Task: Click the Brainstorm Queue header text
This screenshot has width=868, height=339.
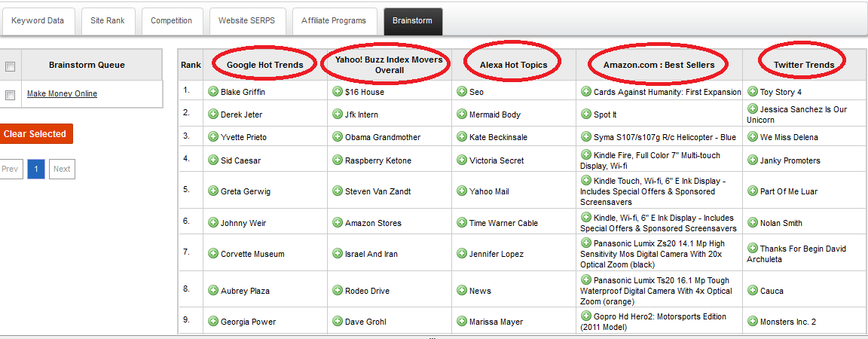Action: click(87, 65)
